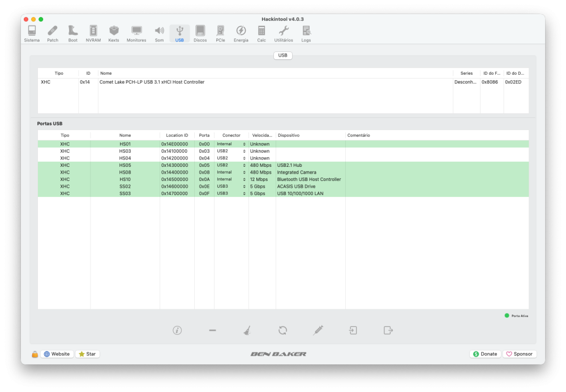Switch to the Energia section
Screen dimensions: 566x392
point(241,34)
